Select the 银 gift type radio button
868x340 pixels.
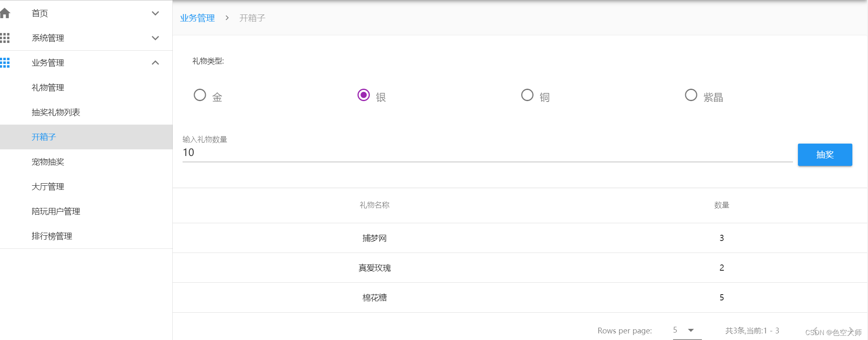click(x=364, y=95)
